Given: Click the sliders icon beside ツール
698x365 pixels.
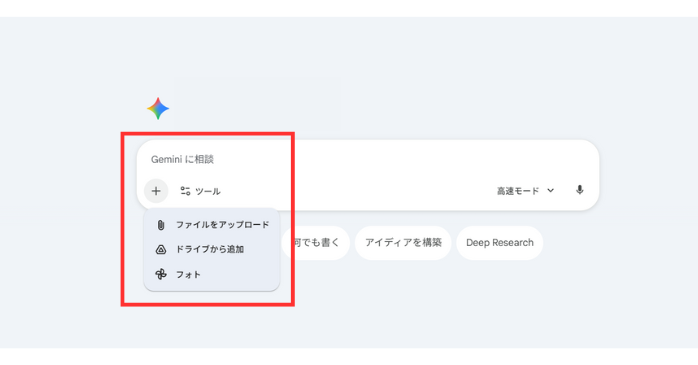Looking at the screenshot, I should click(x=185, y=191).
